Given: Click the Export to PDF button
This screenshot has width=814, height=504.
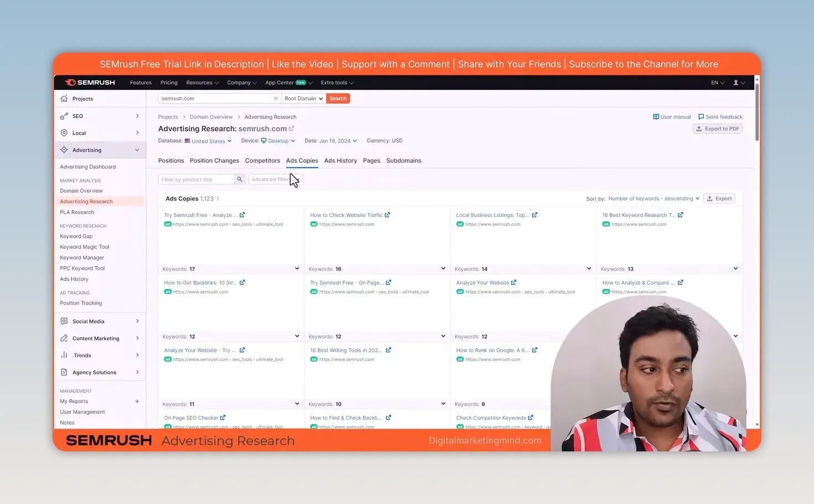Looking at the screenshot, I should point(718,128).
